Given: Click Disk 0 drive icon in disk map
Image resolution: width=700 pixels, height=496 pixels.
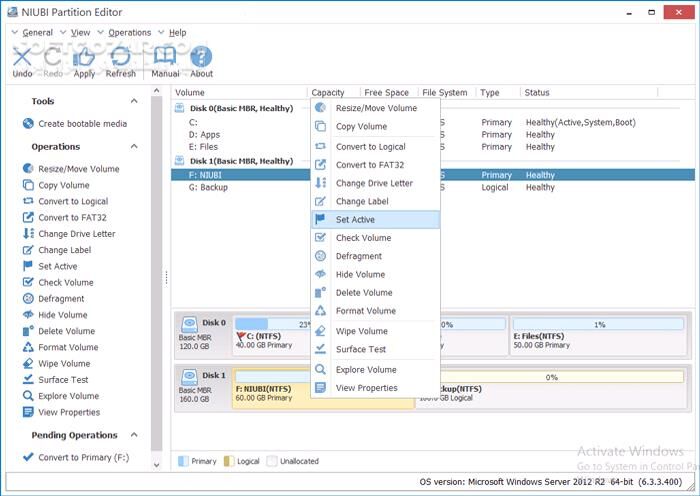Looking at the screenshot, I should 190,325.
